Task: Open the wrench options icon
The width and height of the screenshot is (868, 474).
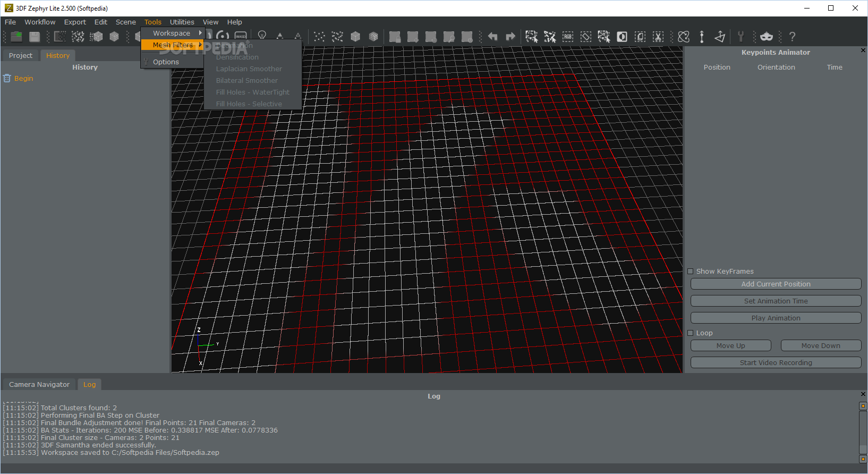Action: click(741, 37)
